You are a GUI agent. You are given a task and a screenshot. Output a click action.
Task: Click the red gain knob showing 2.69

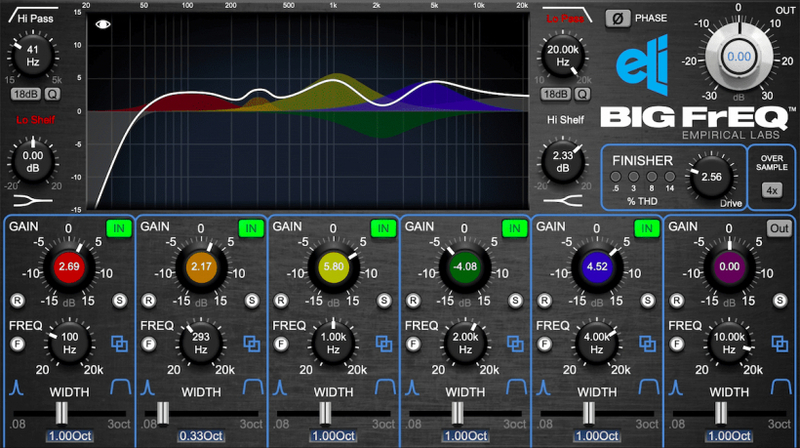point(69,267)
